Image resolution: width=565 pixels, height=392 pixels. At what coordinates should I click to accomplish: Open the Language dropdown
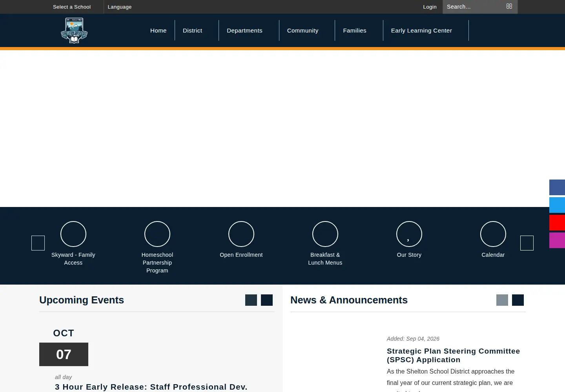[120, 7]
